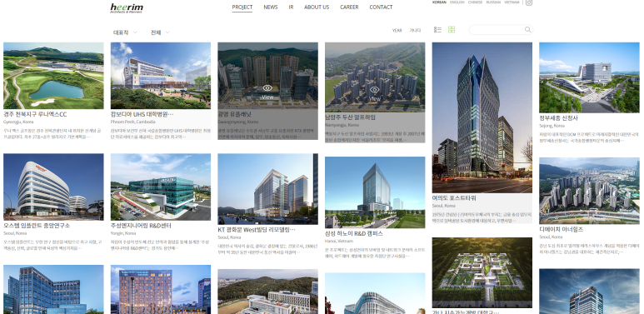Open the 여의도 포스트타워 project title

tap(454, 198)
